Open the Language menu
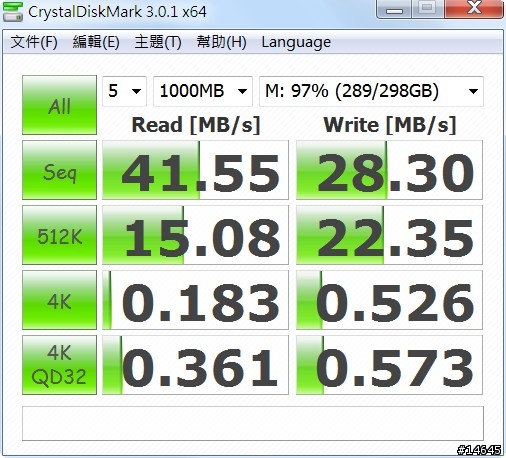Image resolution: width=506 pixels, height=458 pixels. pos(296,42)
